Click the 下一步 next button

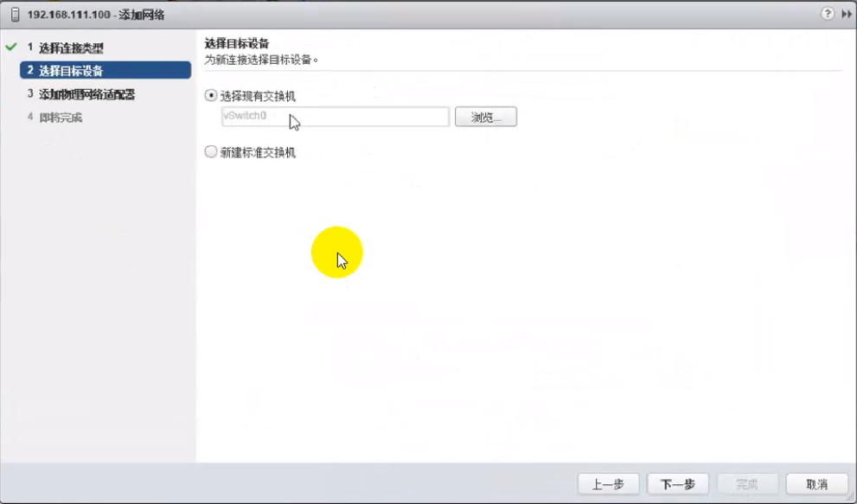[678, 484]
